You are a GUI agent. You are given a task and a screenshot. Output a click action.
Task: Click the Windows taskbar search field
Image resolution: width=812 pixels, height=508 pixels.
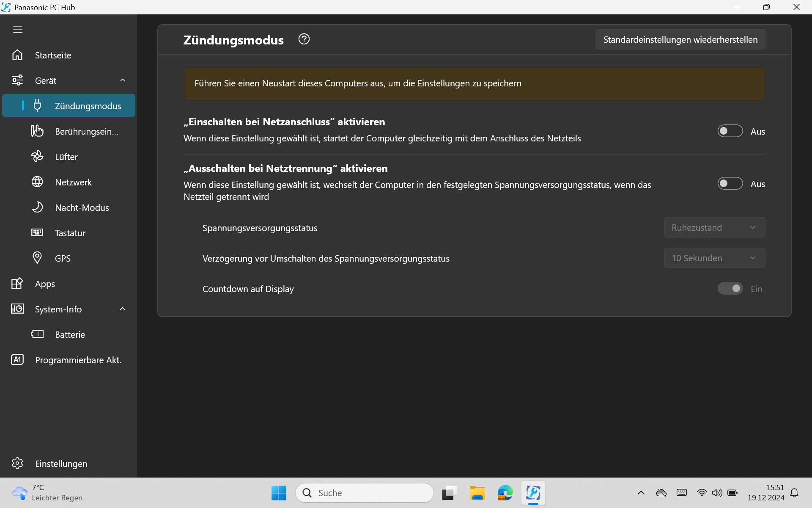coord(365,493)
